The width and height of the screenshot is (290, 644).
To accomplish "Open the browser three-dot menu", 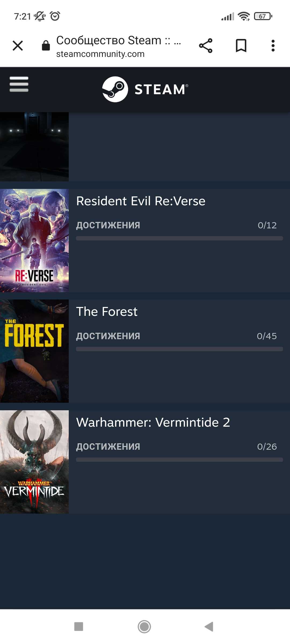I will pyautogui.click(x=273, y=46).
